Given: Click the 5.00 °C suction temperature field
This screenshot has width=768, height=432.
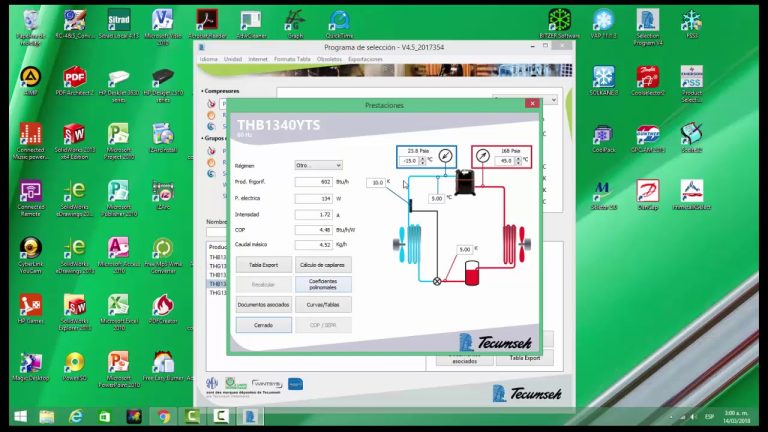Looking at the screenshot, I should click(x=437, y=198).
